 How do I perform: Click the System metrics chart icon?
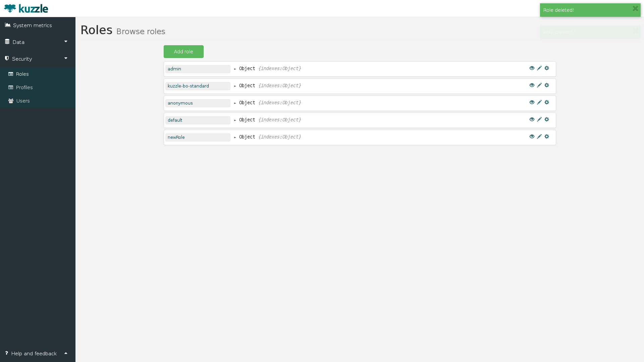click(8, 25)
